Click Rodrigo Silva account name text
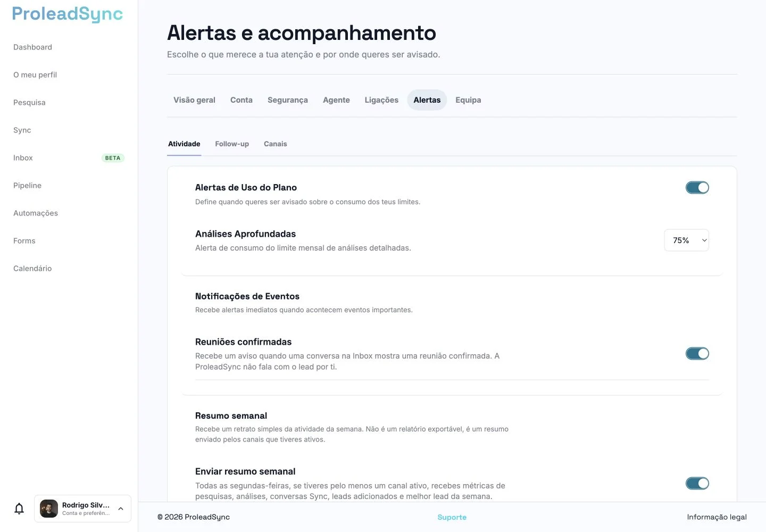 pyautogui.click(x=86, y=505)
